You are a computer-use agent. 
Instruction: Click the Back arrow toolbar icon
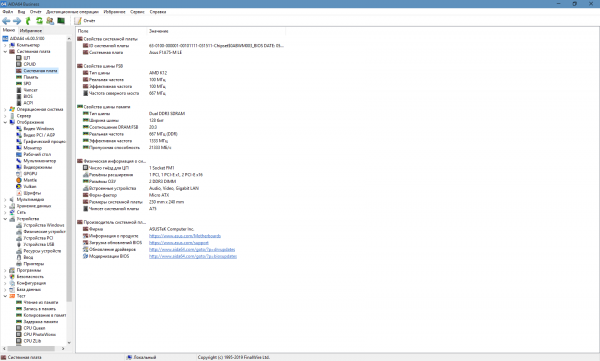(x=6, y=21)
